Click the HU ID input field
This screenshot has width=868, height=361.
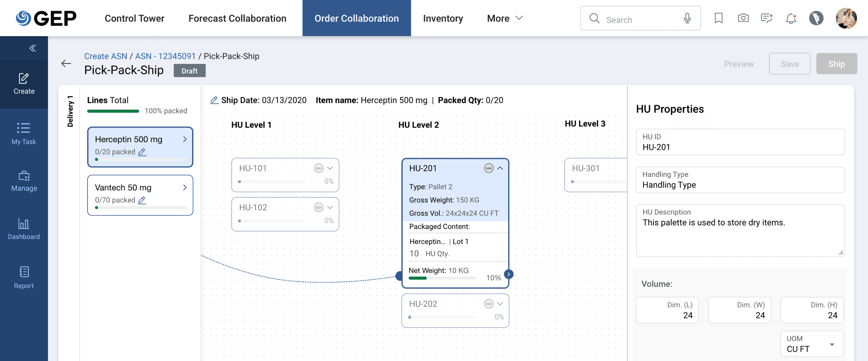click(740, 142)
